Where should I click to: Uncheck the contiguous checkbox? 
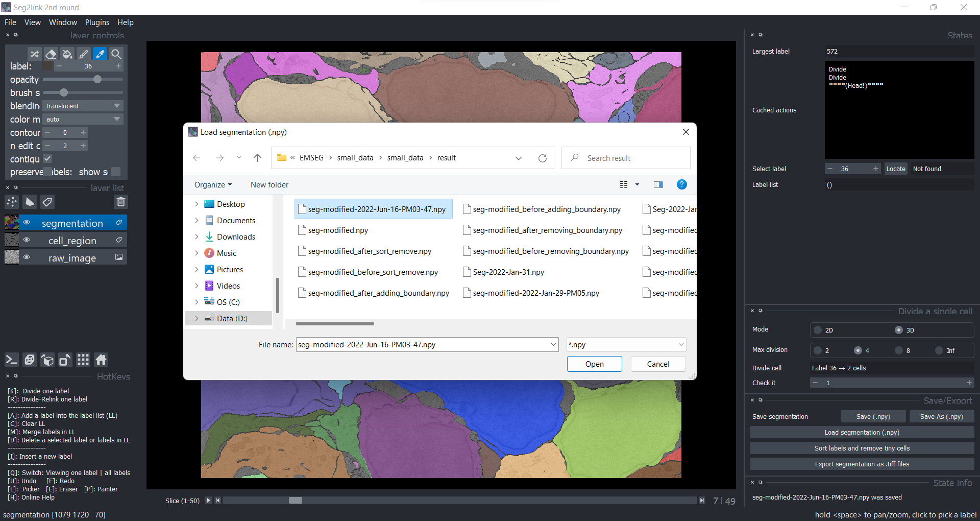[x=47, y=159]
